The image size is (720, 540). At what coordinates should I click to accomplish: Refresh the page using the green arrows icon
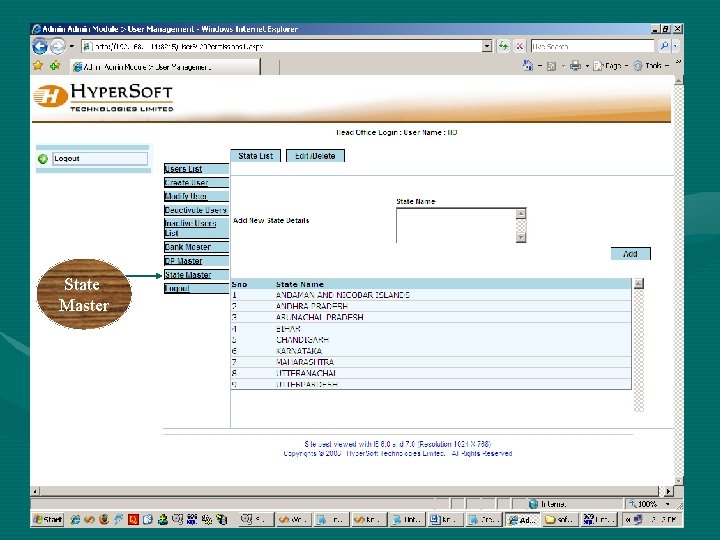[x=503, y=46]
